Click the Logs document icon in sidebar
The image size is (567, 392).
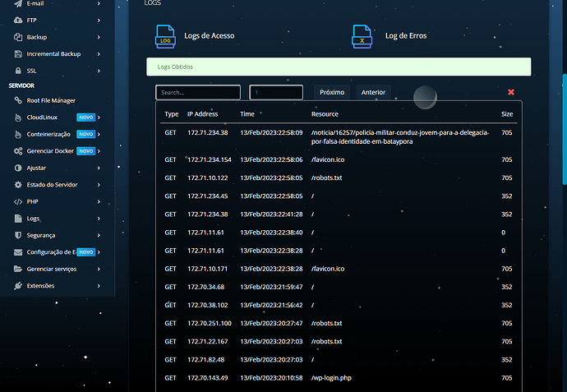[18, 219]
